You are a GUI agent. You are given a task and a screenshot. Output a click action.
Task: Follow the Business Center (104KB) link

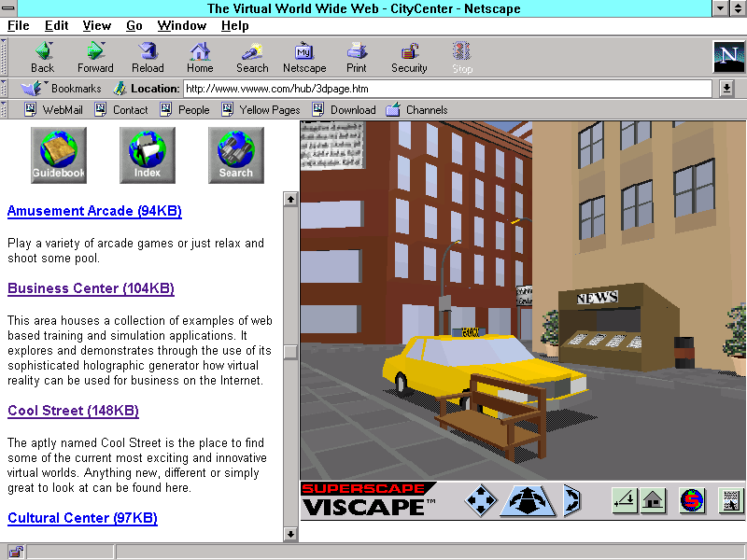pos(91,288)
